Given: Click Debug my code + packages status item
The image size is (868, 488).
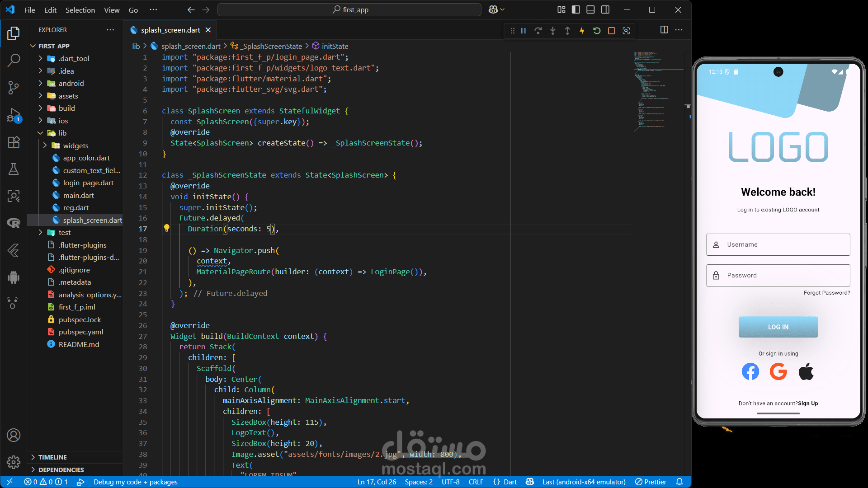Looking at the screenshot, I should [135, 482].
